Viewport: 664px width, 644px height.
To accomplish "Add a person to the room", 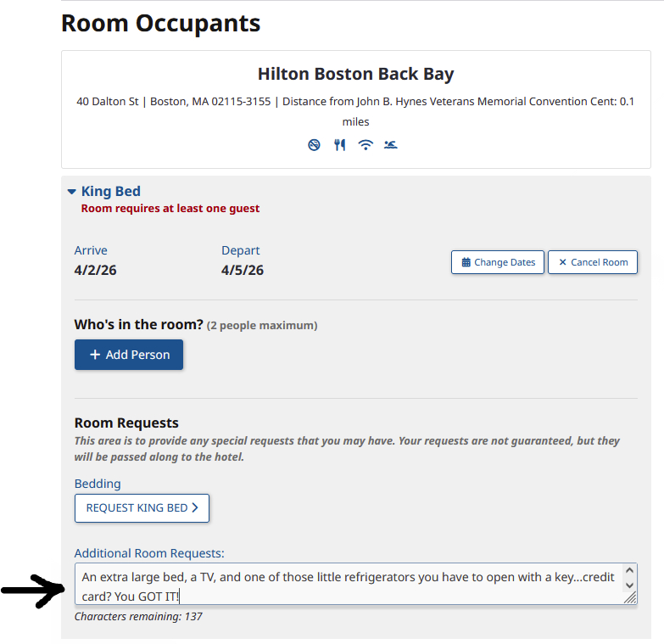I will [x=129, y=355].
